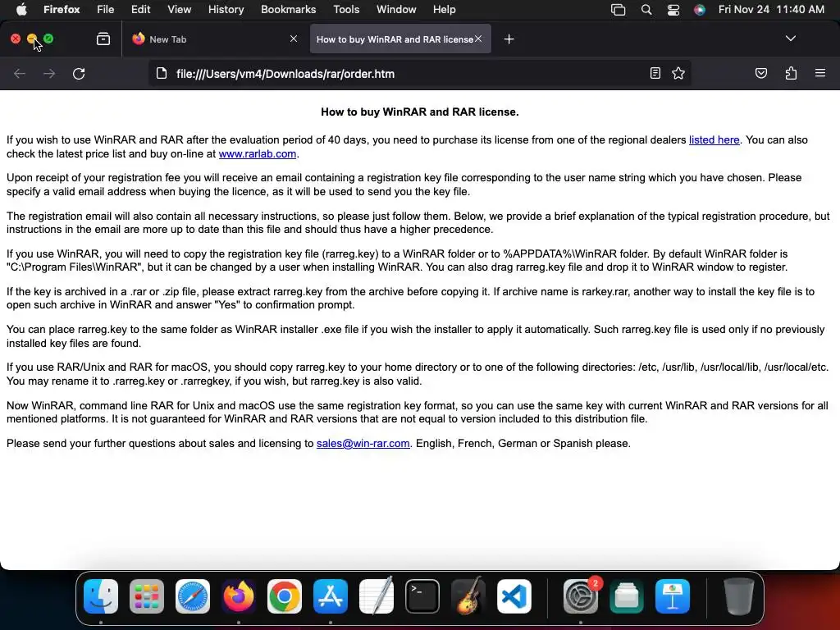The image size is (840, 630).
Task: Open the History menu
Action: coord(226,9)
